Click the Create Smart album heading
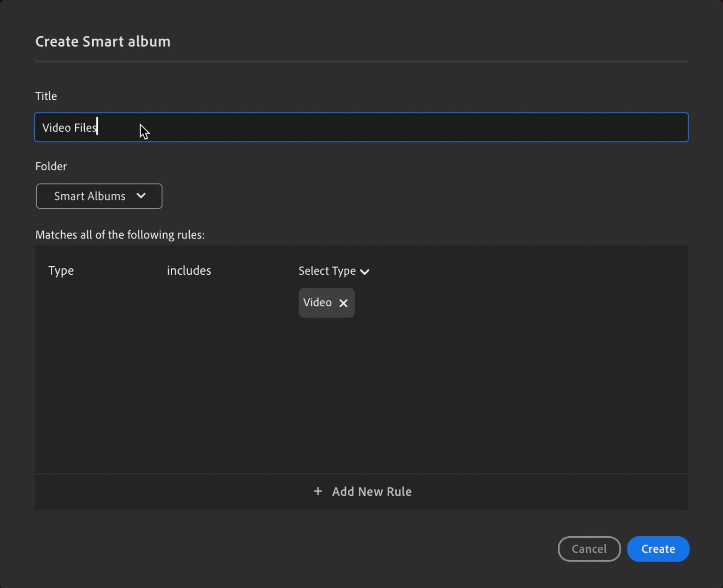 [103, 41]
